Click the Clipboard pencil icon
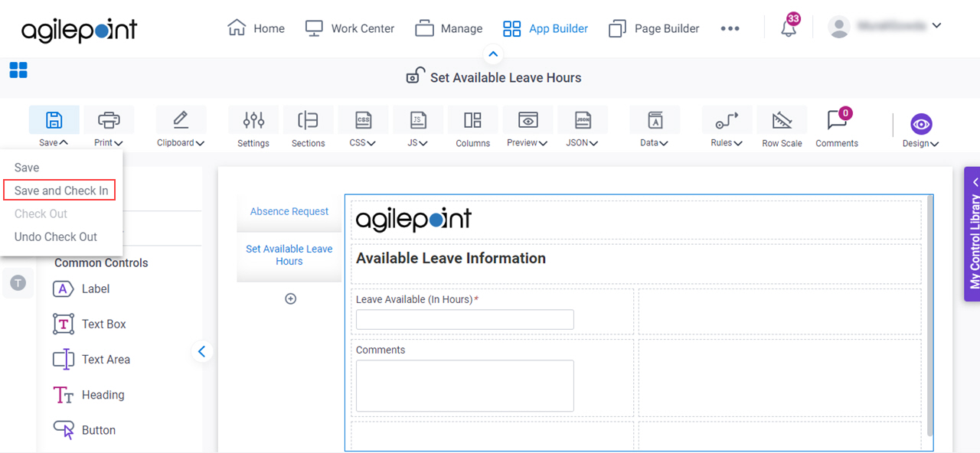The width and height of the screenshot is (980, 453). click(181, 120)
